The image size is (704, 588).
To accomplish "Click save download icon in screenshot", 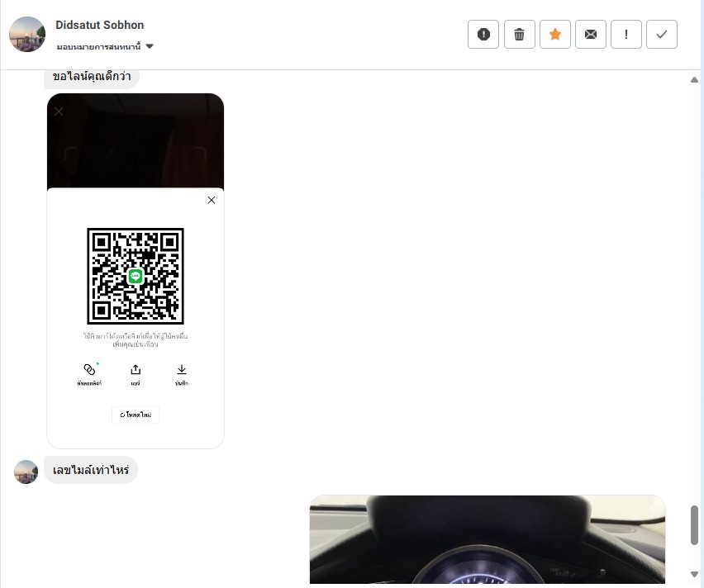I will [x=182, y=369].
